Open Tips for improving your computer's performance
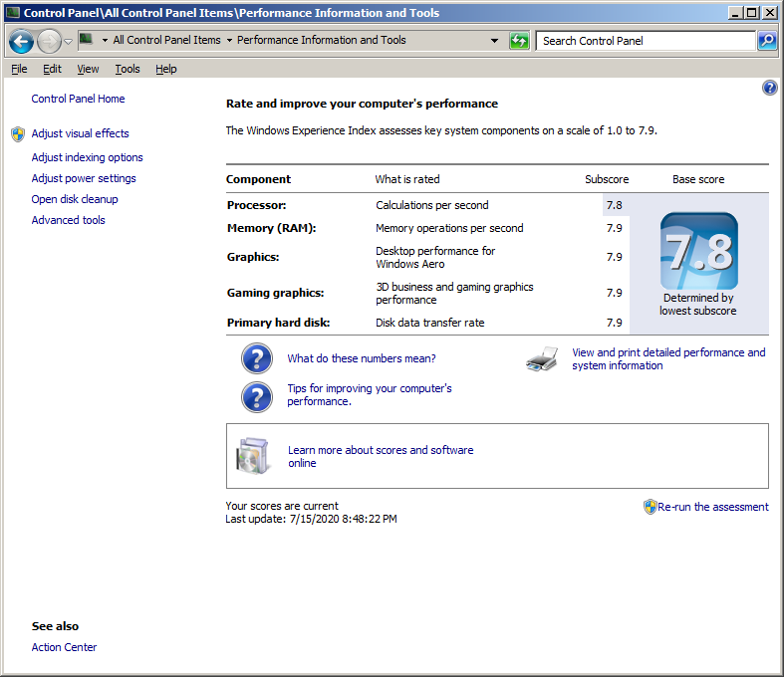Screen dimensions: 784x677 [x=369, y=394]
